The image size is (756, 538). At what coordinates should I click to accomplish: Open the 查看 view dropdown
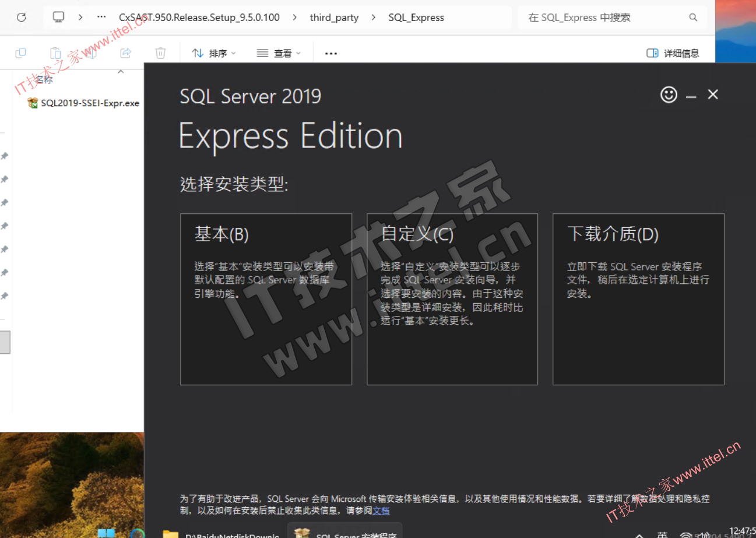coord(279,53)
